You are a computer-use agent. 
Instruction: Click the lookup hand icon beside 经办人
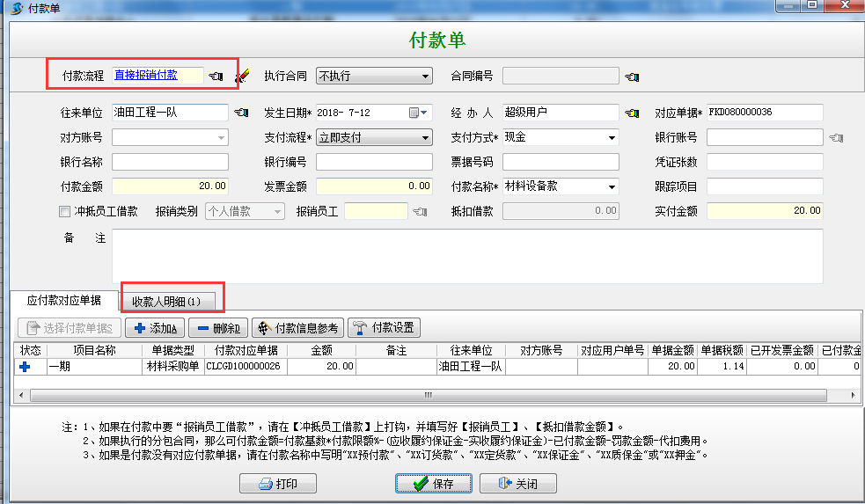pyautogui.click(x=631, y=113)
